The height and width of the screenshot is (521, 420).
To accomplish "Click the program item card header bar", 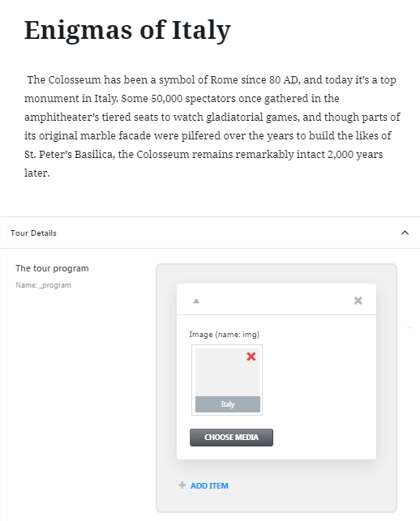I will 276,299.
